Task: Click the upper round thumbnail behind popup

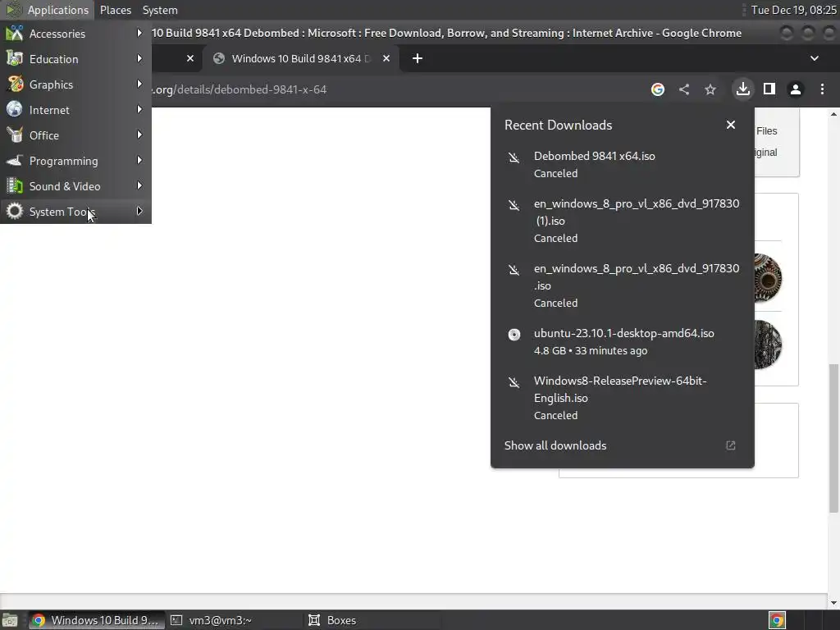Action: point(768,278)
